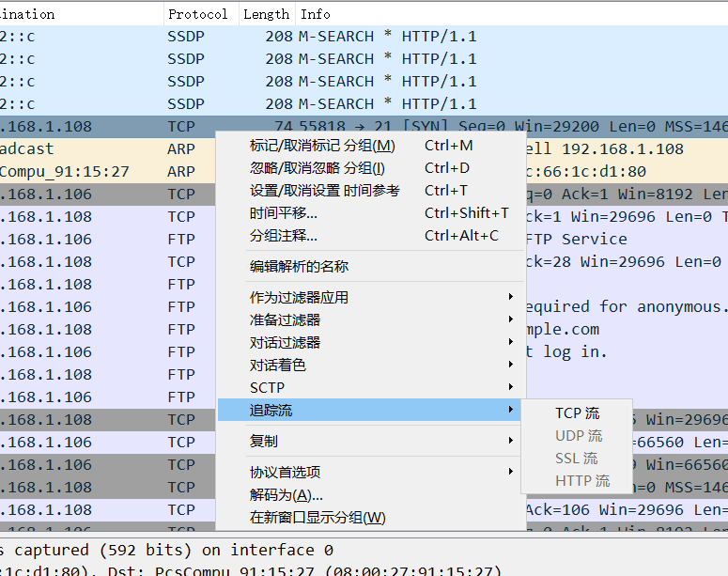The width and height of the screenshot is (728, 576).
Task: Choose 忽略/取消忽略 分组(I) menu entry
Action: (x=370, y=167)
